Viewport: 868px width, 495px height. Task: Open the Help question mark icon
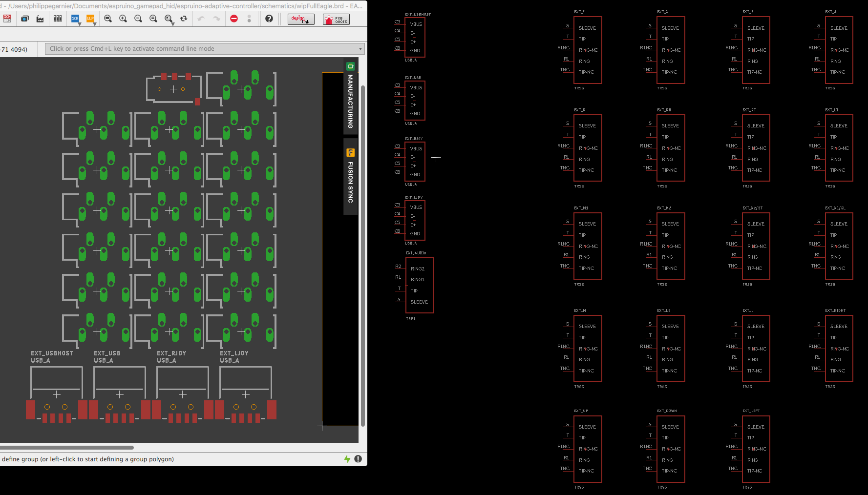click(269, 19)
